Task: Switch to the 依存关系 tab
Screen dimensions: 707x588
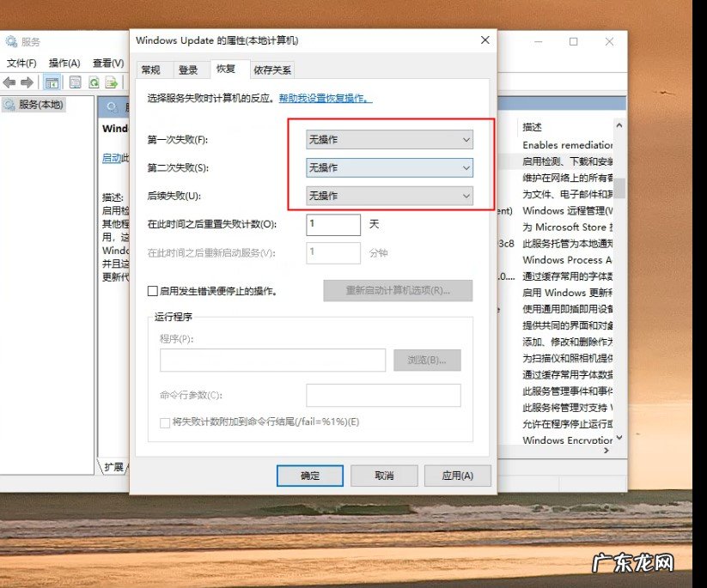Action: [x=273, y=70]
